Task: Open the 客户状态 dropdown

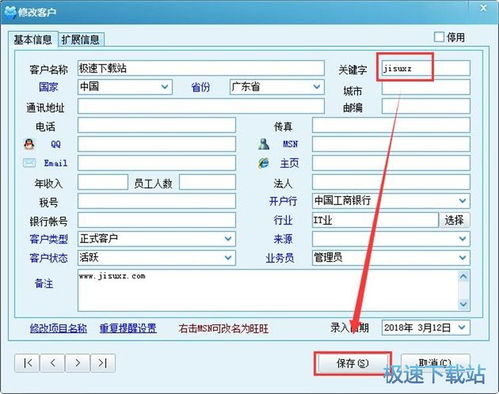Action: point(228,258)
